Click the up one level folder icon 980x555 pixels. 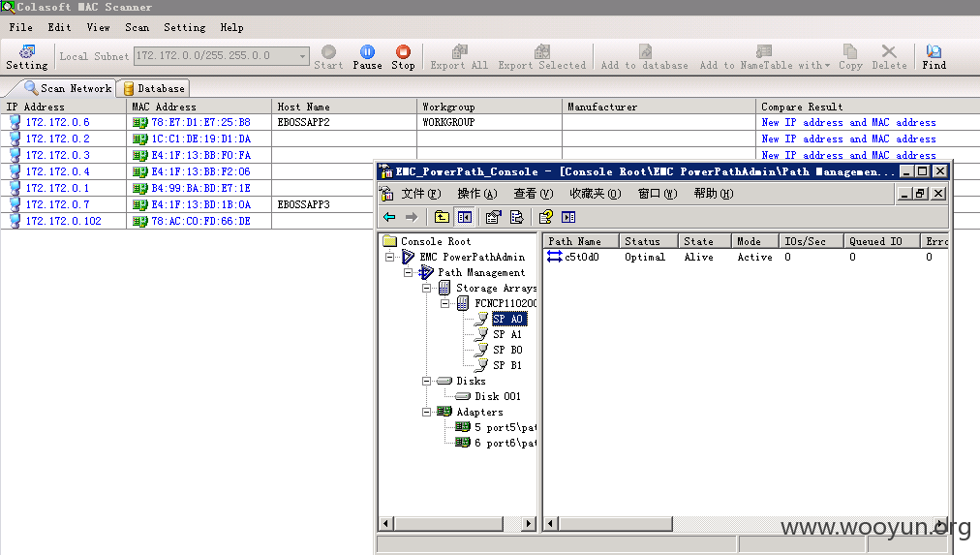tap(442, 217)
